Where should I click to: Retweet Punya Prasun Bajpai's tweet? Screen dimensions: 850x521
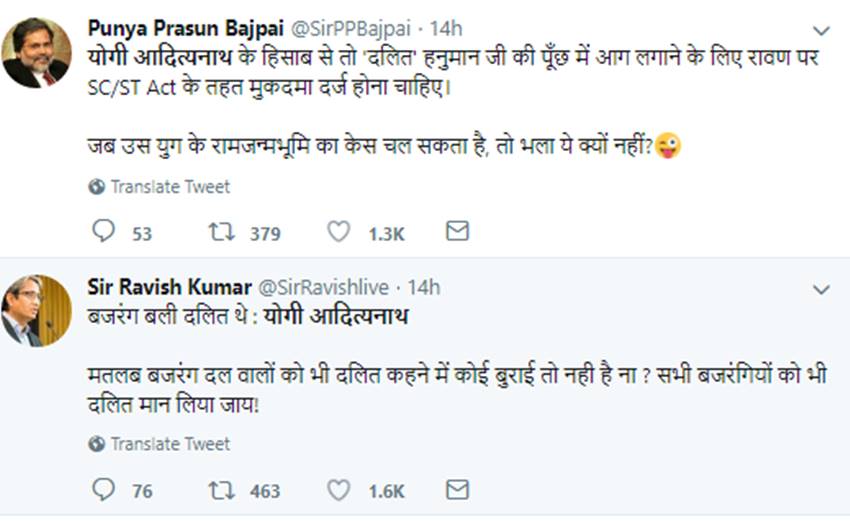[220, 232]
